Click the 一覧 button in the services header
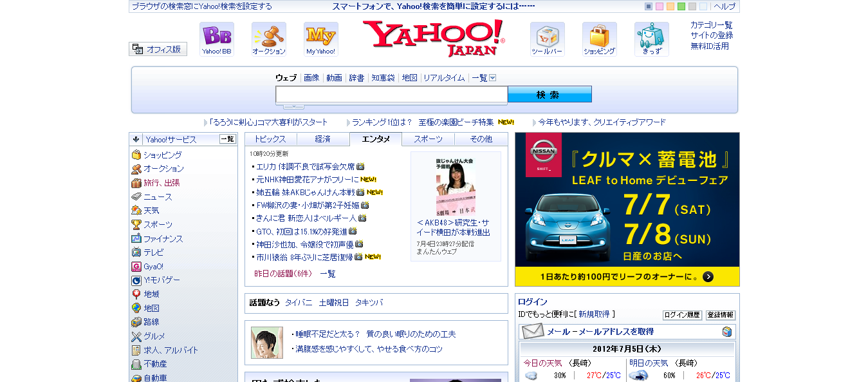 (228, 139)
